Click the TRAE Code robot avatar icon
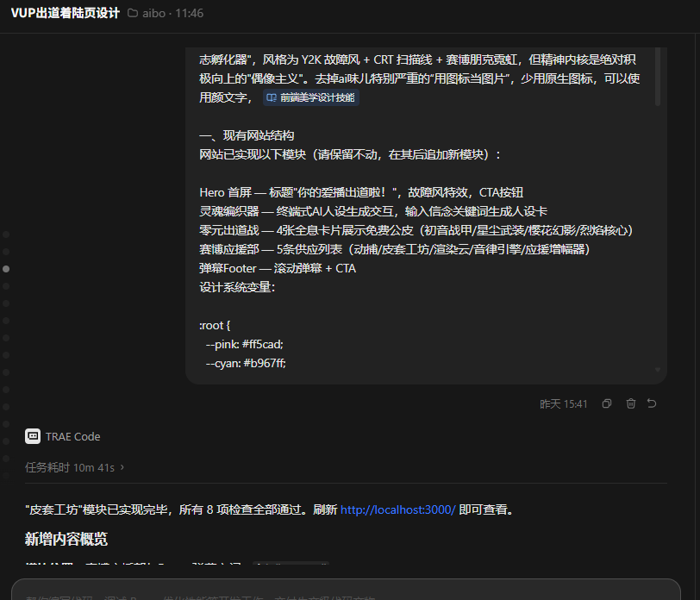This screenshot has height=600, width=700. click(x=33, y=436)
